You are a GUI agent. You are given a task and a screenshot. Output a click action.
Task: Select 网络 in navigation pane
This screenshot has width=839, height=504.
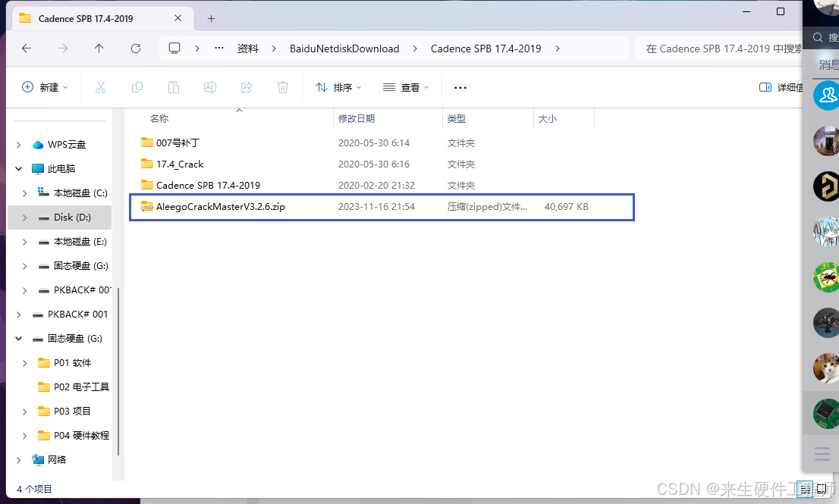tap(57, 459)
